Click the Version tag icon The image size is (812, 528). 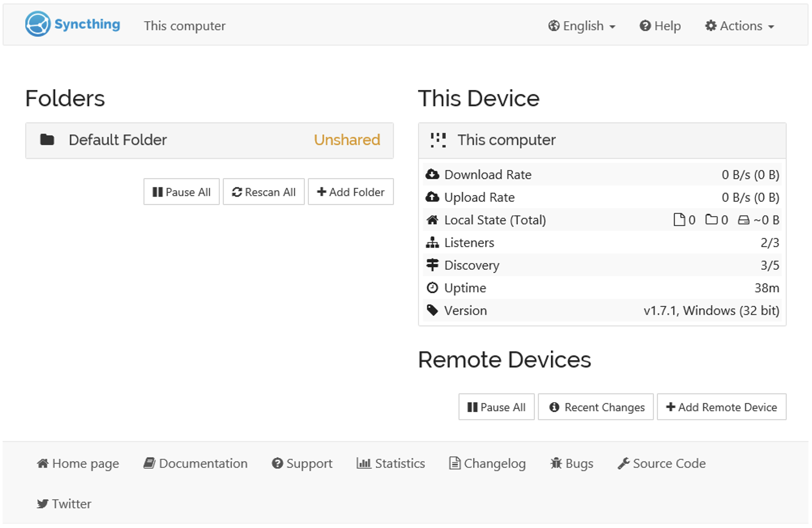click(433, 310)
